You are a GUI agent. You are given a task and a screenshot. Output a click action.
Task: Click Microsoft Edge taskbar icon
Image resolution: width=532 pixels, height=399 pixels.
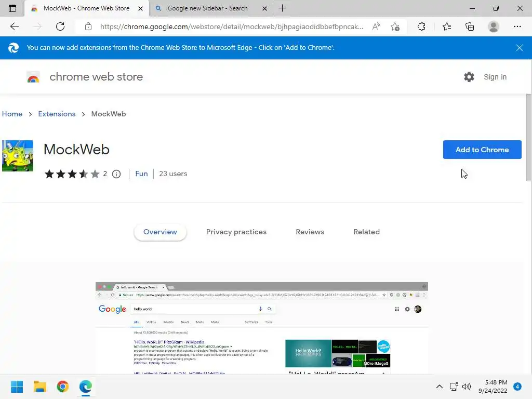click(x=86, y=387)
